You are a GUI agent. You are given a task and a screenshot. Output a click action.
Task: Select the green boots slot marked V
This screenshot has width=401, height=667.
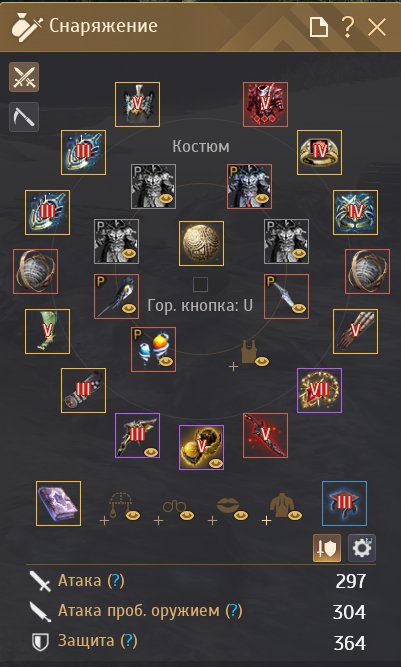pos(47,331)
